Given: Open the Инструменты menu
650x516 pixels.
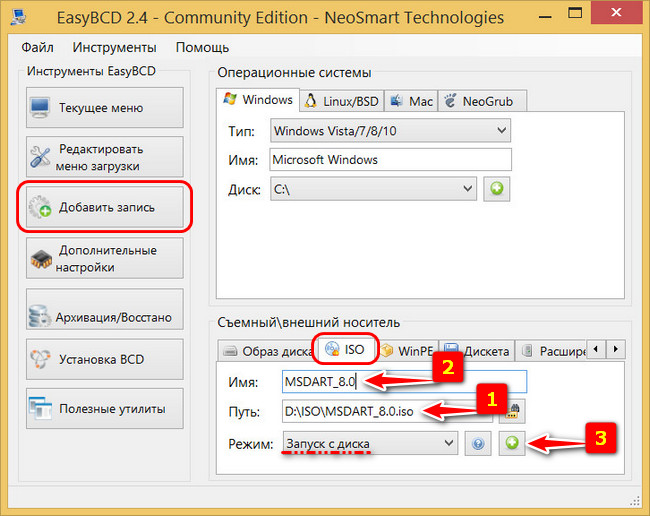Looking at the screenshot, I should [114, 47].
